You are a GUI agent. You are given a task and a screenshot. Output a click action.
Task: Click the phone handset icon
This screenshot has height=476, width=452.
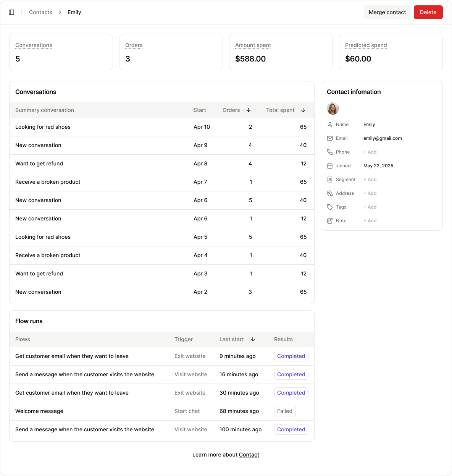330,152
